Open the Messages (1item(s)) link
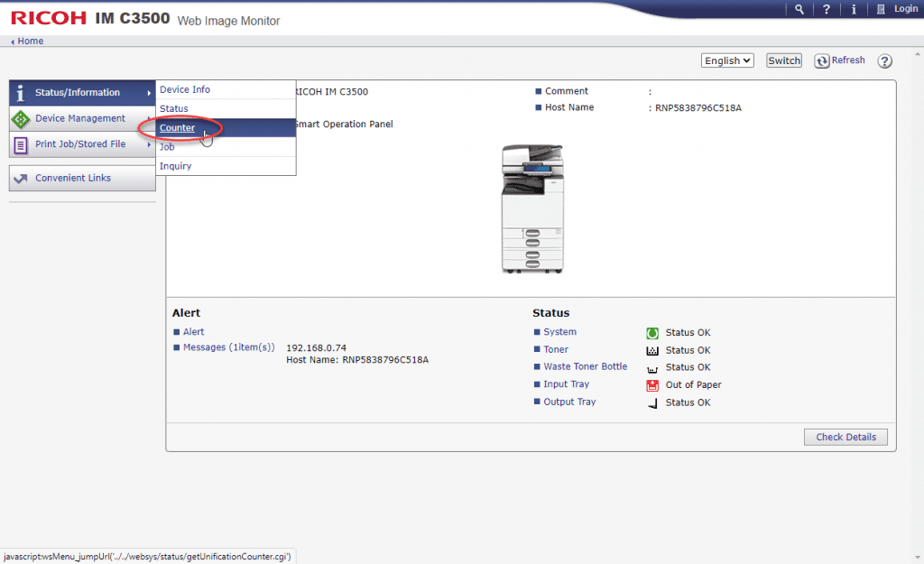 (x=228, y=347)
